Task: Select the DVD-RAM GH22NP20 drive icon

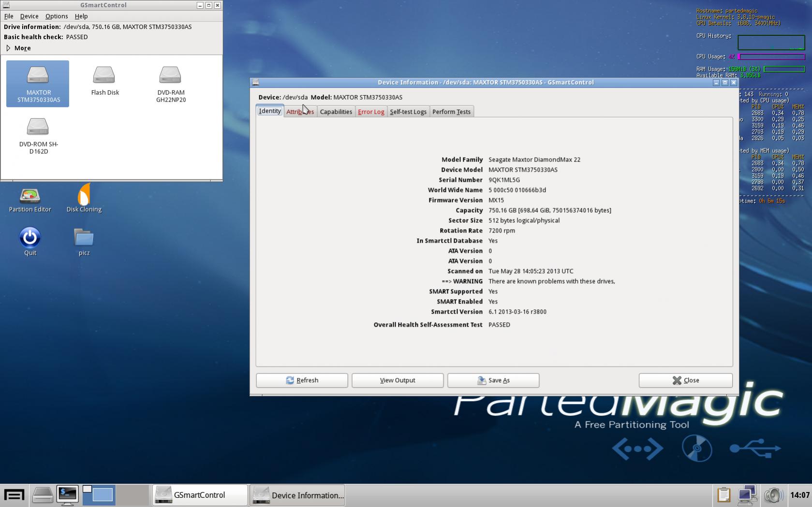Action: [x=171, y=84]
